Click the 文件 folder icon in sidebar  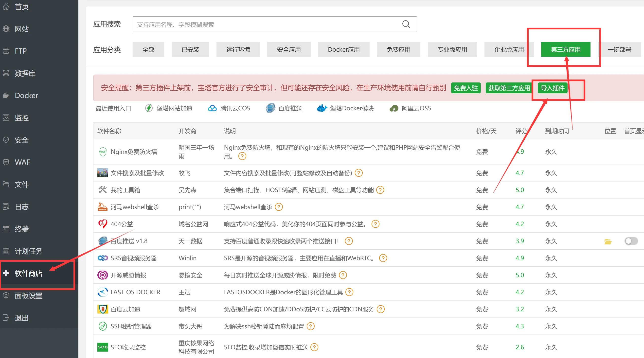[x=6, y=184]
